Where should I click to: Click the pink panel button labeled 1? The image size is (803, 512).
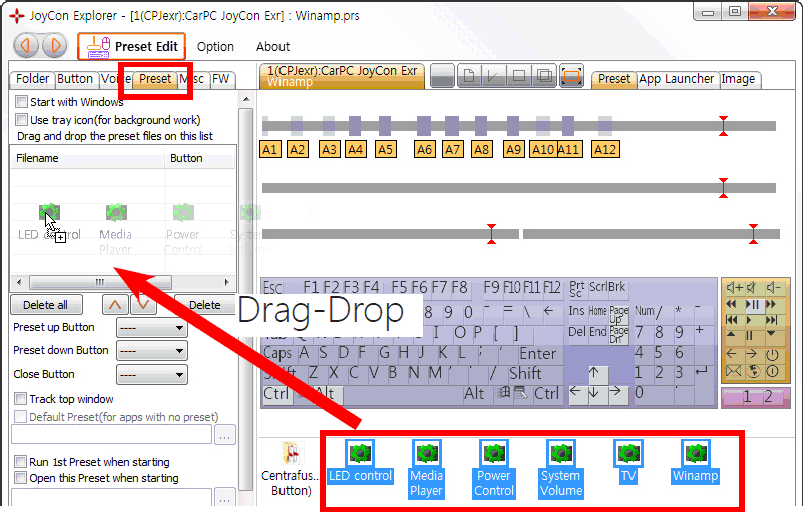pos(747,397)
